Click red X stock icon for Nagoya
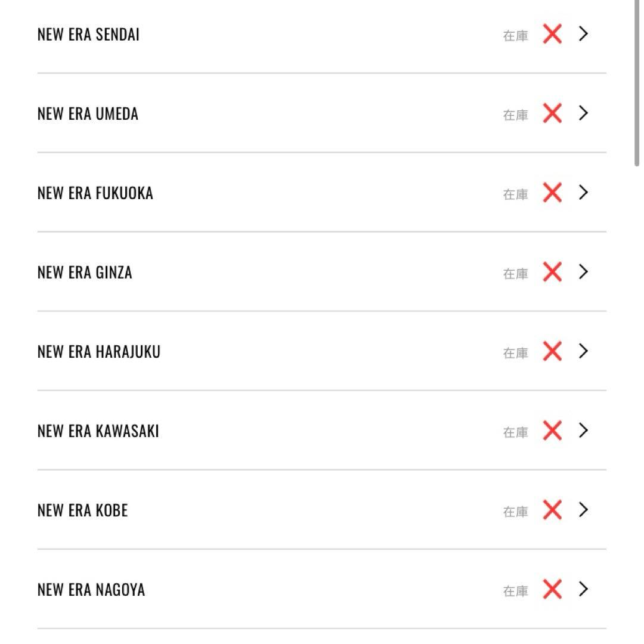Image resolution: width=644 pixels, height=644 pixels. coord(552,589)
